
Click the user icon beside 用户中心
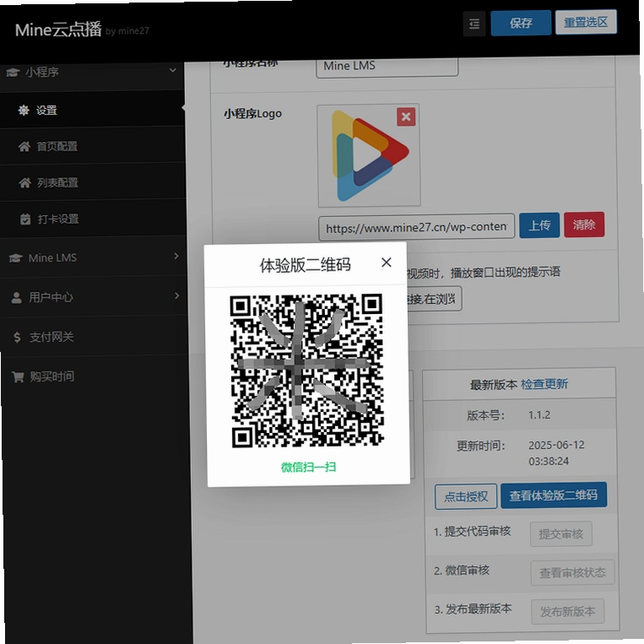click(17, 298)
